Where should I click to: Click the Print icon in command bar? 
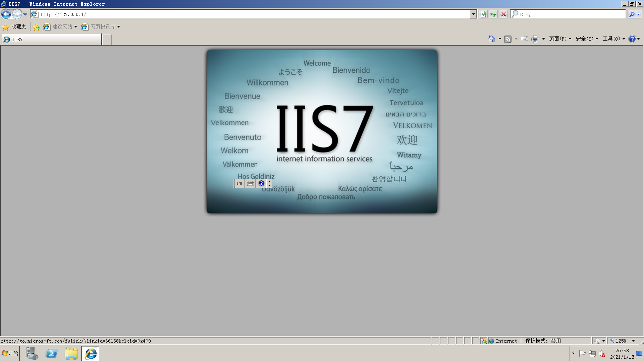pos(535,39)
